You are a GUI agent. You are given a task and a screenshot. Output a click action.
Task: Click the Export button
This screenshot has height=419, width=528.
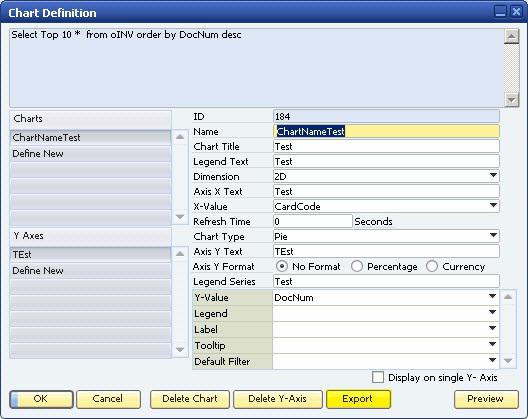[x=358, y=399]
